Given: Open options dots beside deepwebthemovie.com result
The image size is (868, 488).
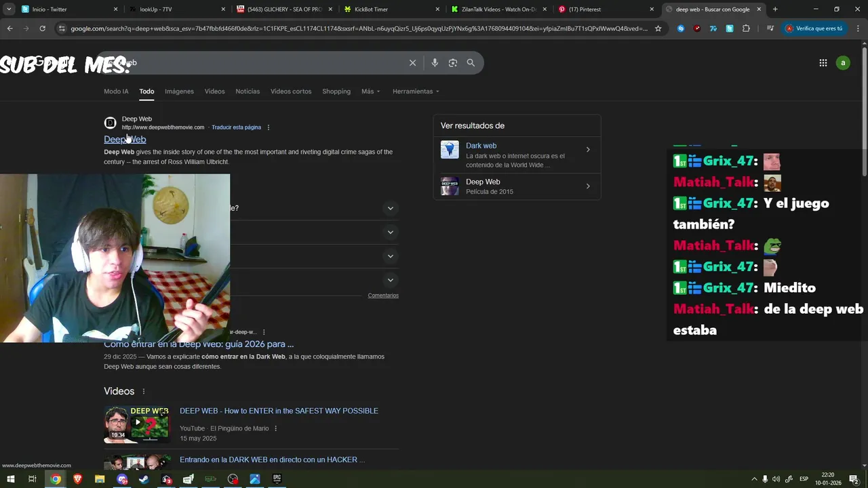Looking at the screenshot, I should (x=269, y=127).
